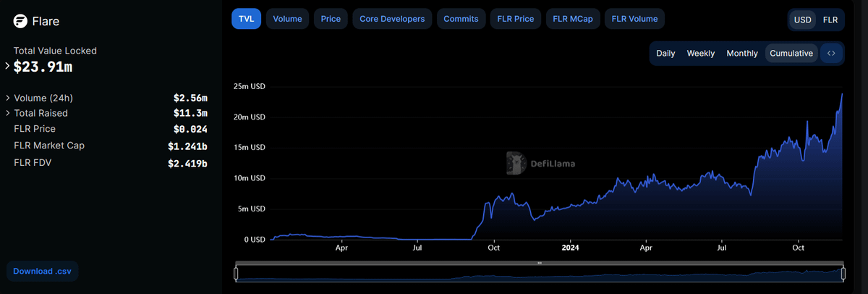This screenshot has height=294, width=868.
Task: Toggle the FLR Price series
Action: (x=514, y=19)
